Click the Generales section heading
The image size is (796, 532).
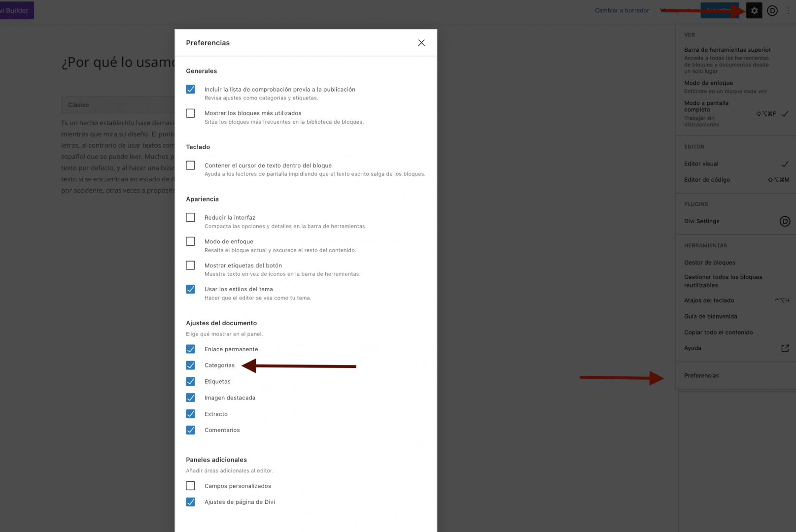tap(201, 71)
